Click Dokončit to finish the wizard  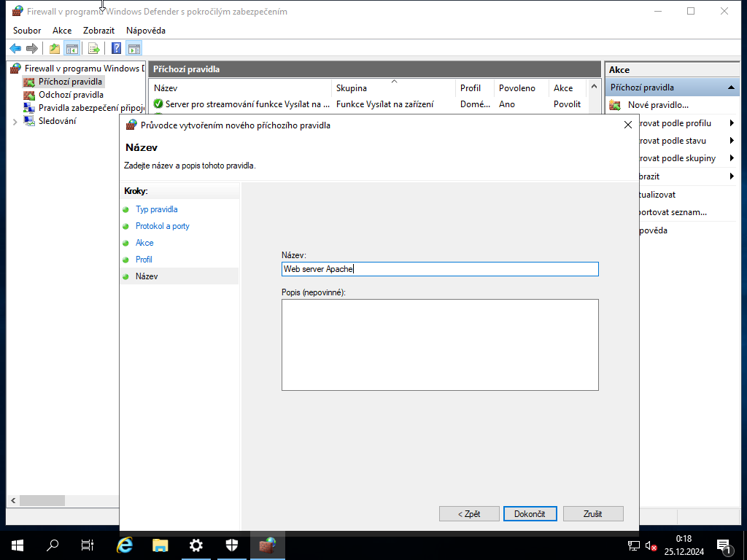click(x=530, y=513)
